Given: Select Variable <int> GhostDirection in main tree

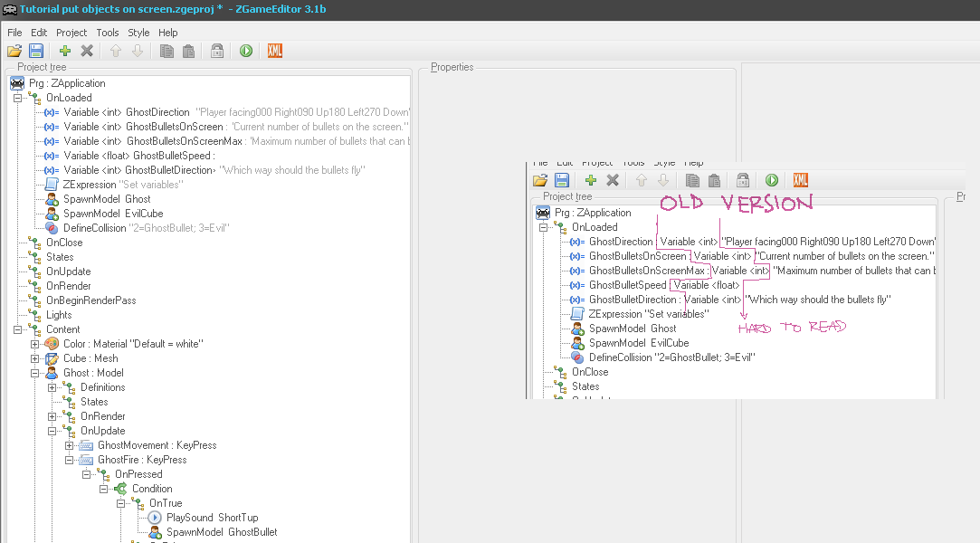Looking at the screenshot, I should 127,112.
